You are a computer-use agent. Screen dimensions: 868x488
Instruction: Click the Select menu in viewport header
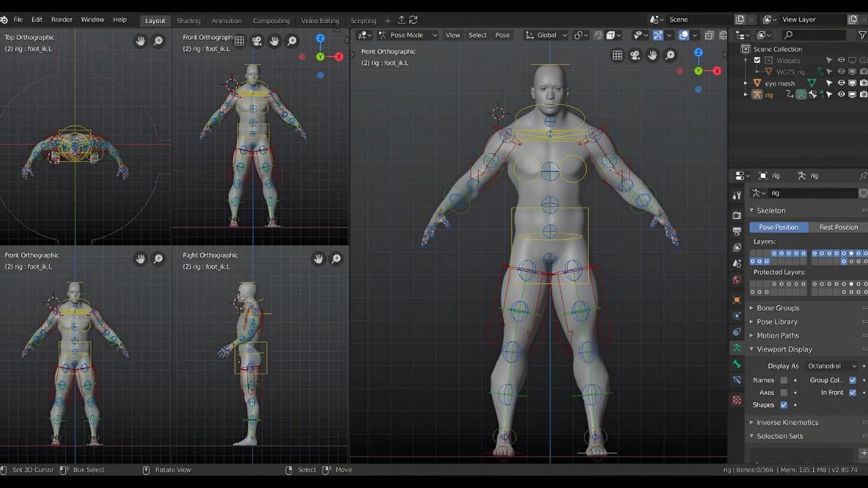(x=477, y=35)
